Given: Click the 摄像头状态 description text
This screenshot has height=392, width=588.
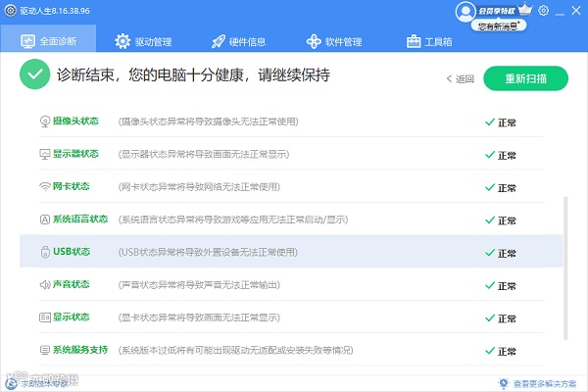Looking at the screenshot, I should (x=209, y=122).
